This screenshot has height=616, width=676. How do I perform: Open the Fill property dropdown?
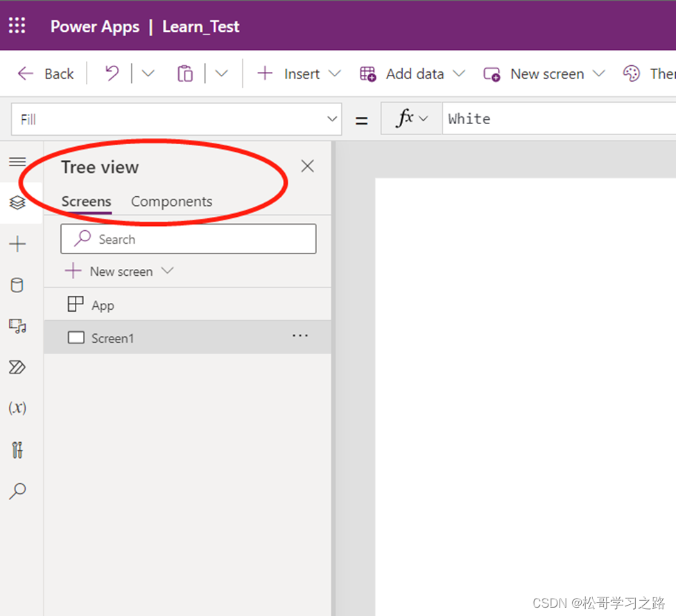tap(332, 118)
